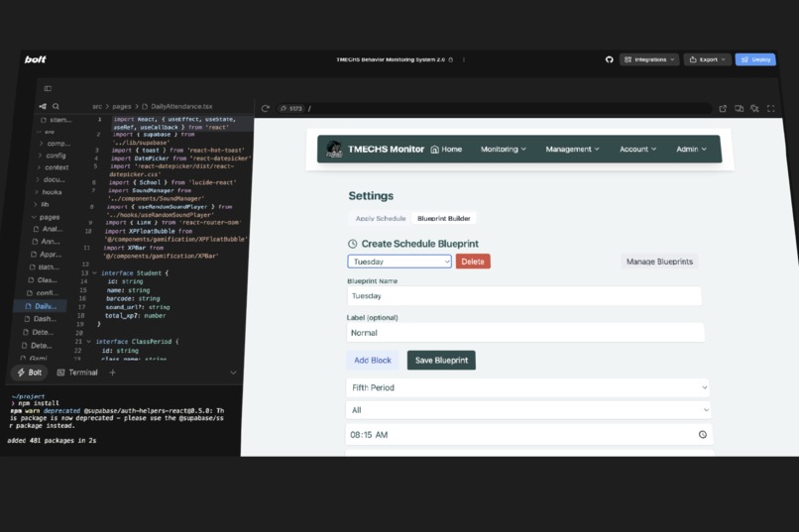Open the Monitoring nav menu

click(x=504, y=150)
